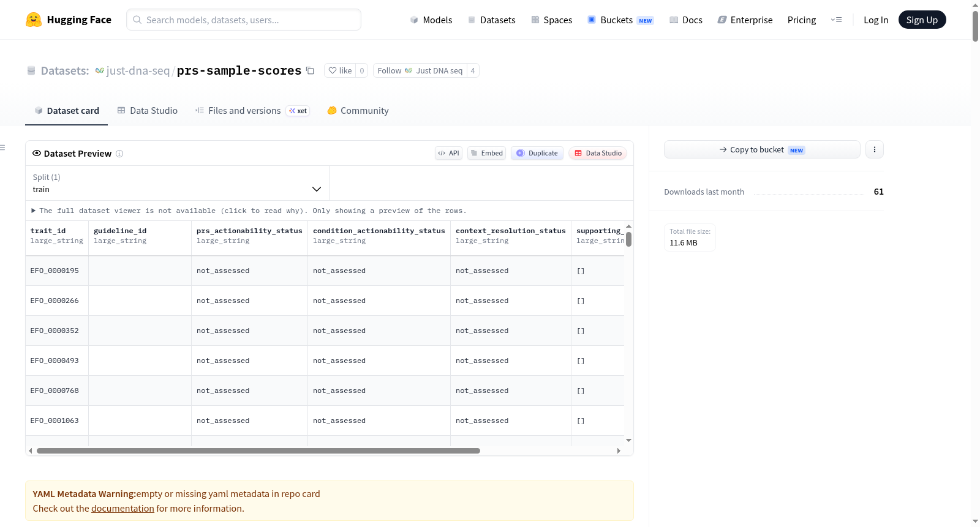Click the info icon beside Dataset Preview
The height and width of the screenshot is (527, 980).
(x=119, y=154)
